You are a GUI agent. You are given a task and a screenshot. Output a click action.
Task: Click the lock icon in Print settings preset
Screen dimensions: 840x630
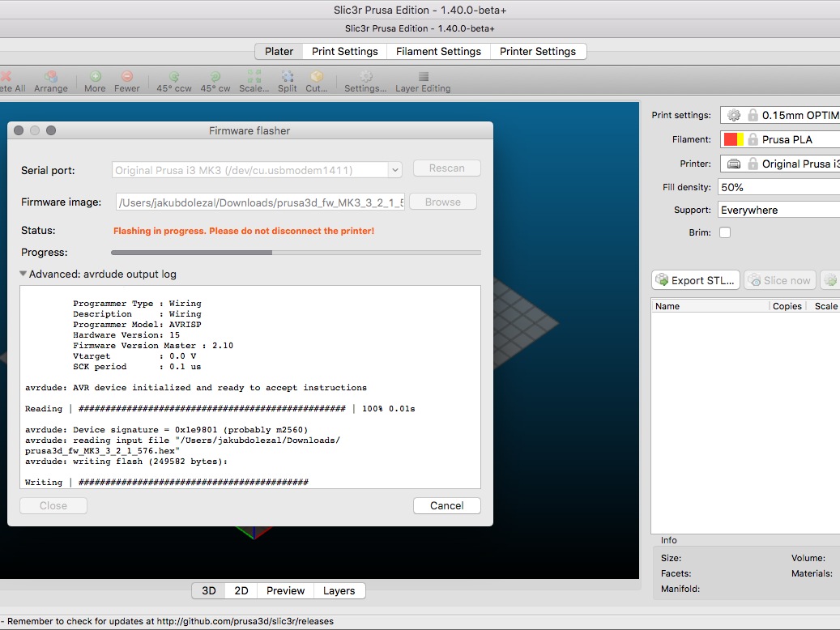tap(753, 115)
